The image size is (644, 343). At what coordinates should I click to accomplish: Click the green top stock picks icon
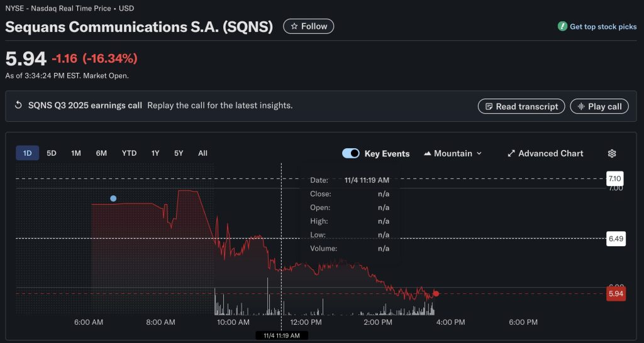click(x=562, y=26)
